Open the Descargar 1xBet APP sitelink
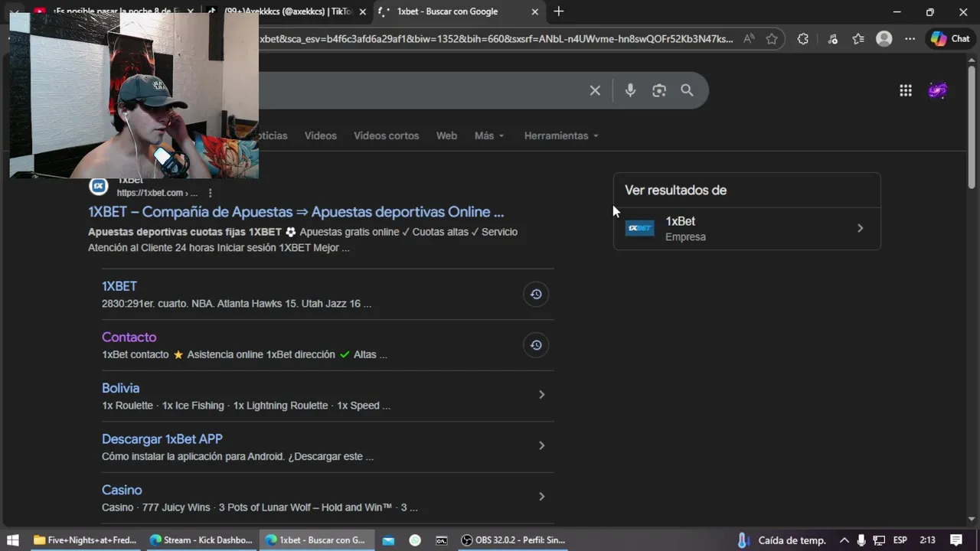 point(162,439)
